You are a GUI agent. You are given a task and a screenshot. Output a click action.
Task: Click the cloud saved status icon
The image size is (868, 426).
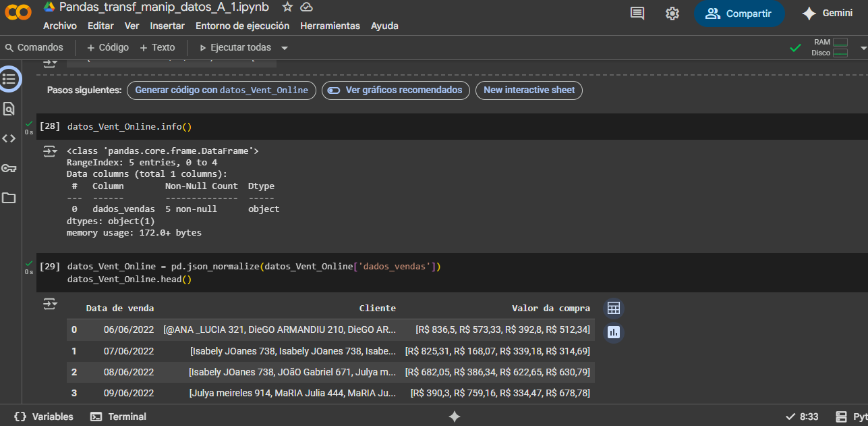click(x=306, y=7)
